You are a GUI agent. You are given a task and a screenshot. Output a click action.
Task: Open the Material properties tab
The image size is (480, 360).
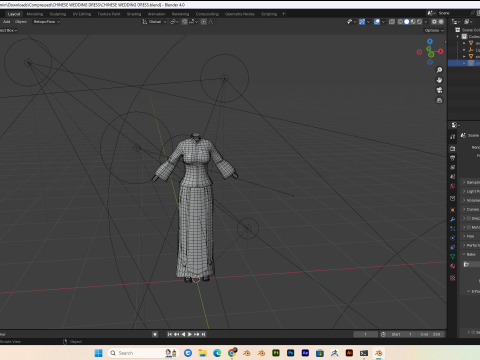click(x=453, y=266)
